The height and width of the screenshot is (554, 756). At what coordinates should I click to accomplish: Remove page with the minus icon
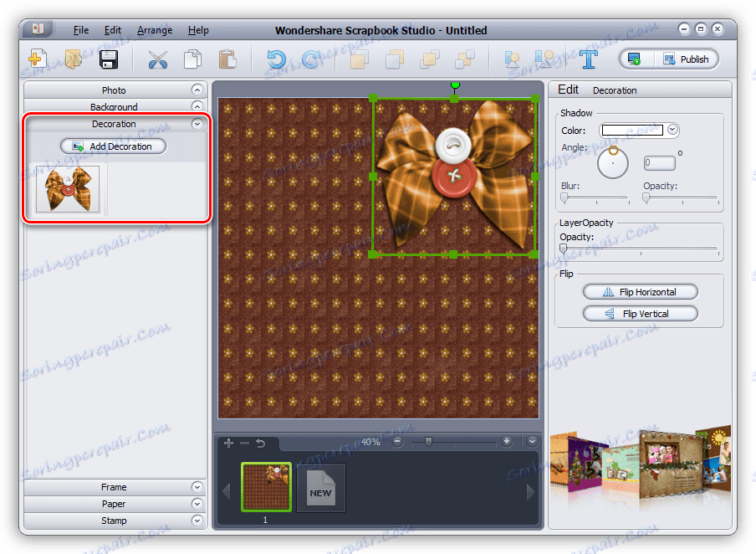pos(244,443)
